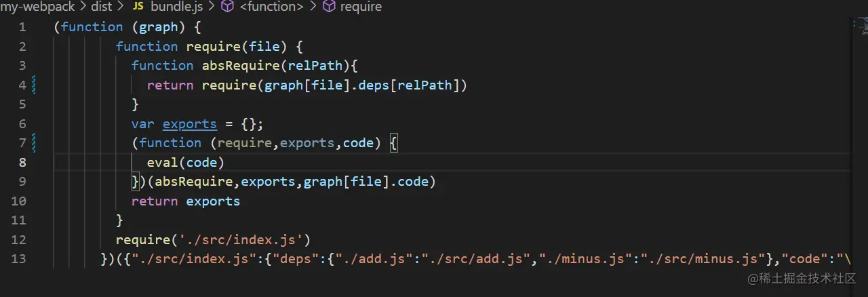The height and width of the screenshot is (297, 868).
Task: Click the underlined exports variable on line 6
Action: 190,124
